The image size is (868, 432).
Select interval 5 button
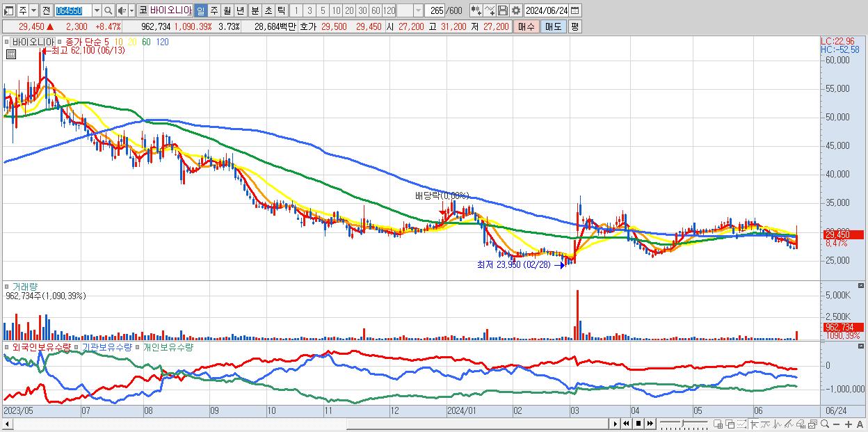(x=323, y=11)
